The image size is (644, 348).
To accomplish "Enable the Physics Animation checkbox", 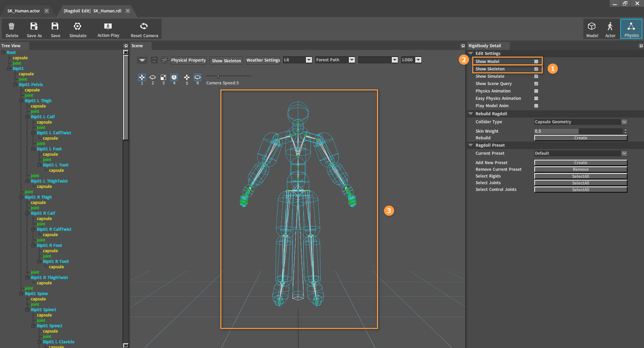I will pyautogui.click(x=536, y=91).
